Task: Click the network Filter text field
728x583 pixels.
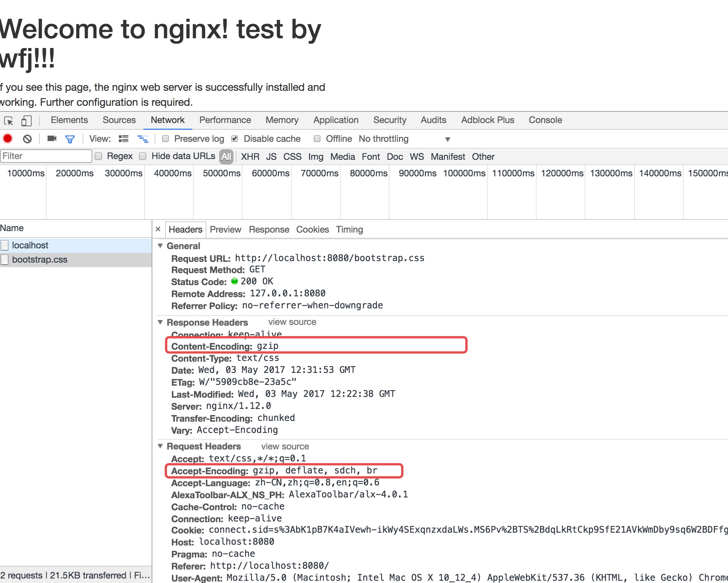Action: [x=46, y=156]
